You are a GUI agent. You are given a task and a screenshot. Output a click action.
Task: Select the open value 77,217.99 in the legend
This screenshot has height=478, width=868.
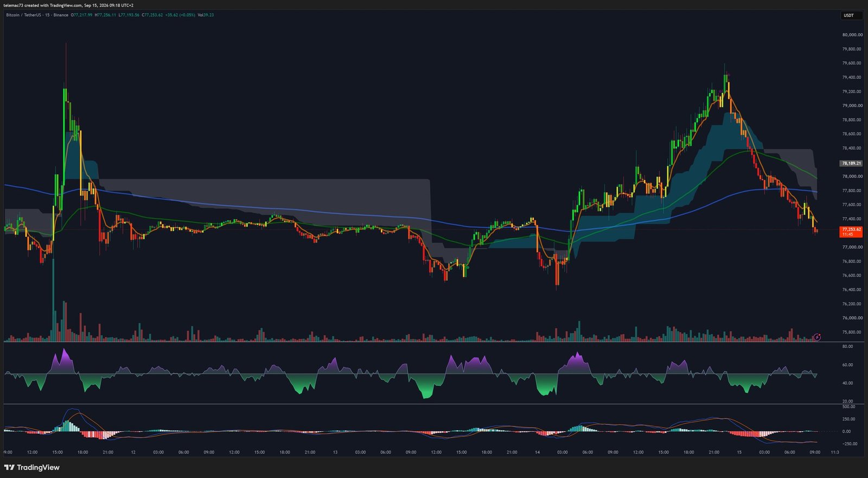click(x=82, y=15)
